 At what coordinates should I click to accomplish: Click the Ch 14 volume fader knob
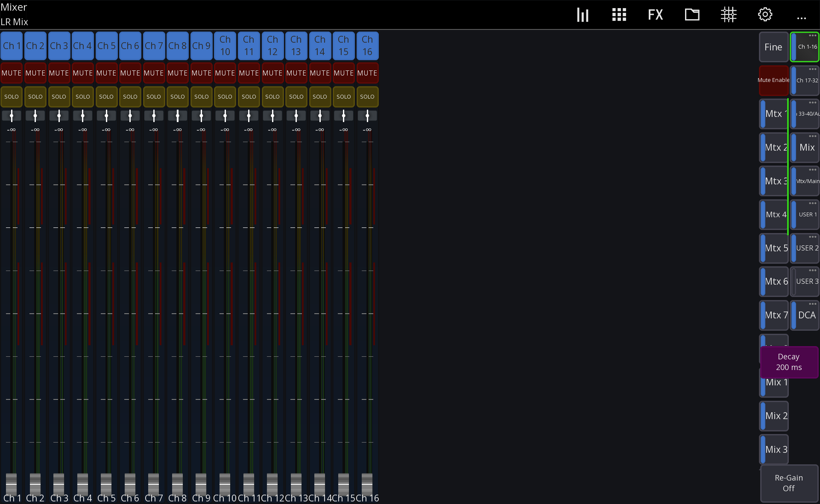(319, 484)
